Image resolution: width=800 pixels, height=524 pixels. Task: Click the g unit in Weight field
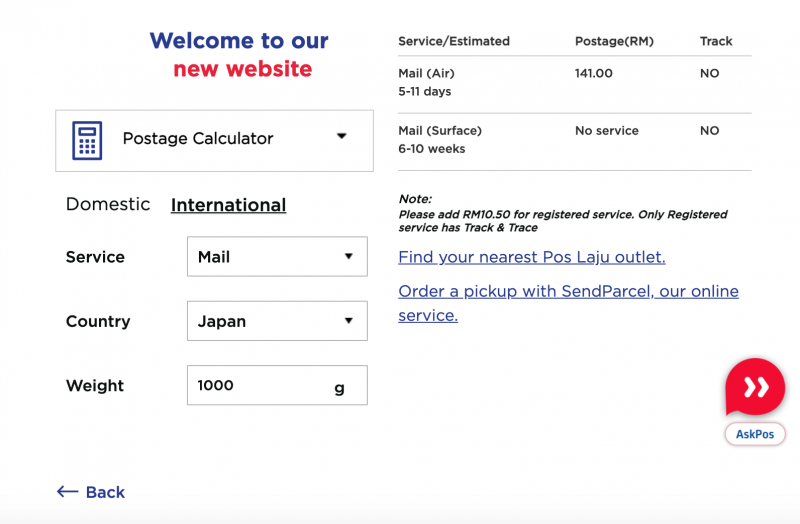[339, 388]
